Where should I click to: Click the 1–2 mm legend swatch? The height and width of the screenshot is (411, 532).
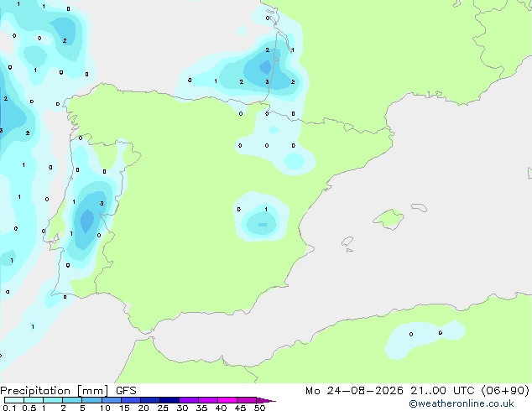[x=53, y=400]
